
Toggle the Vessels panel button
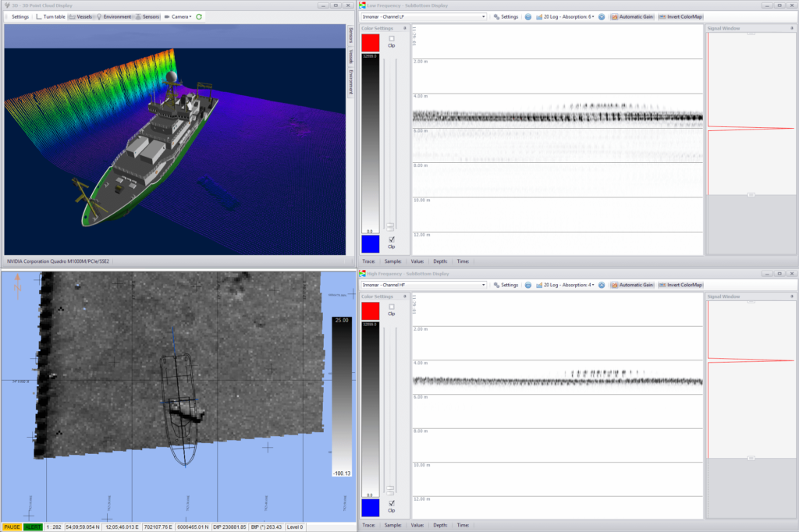[80, 17]
